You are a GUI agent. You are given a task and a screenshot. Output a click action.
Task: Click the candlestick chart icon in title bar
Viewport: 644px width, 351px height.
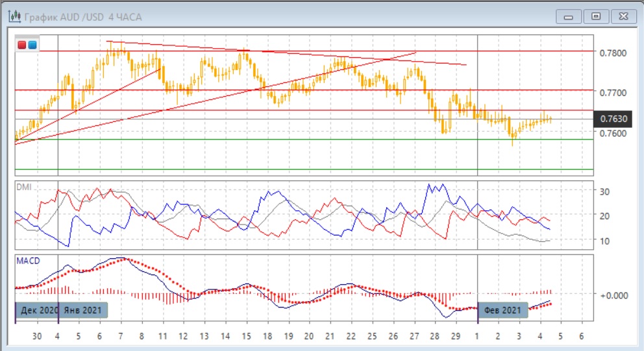point(13,16)
